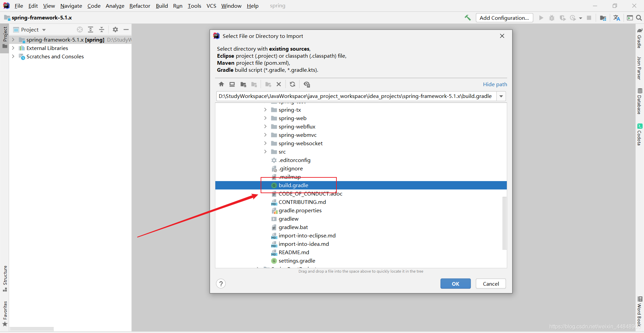
Task: Click Add Configuration button
Action: click(x=504, y=18)
